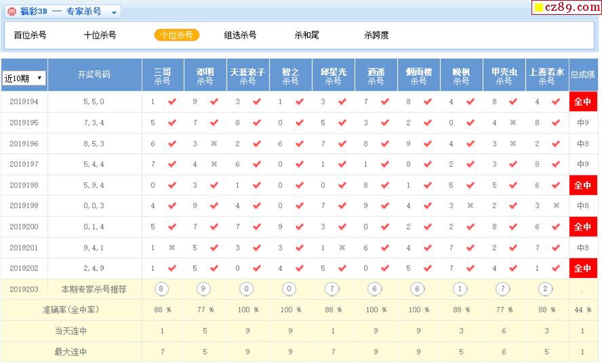The image size is (602, 364).
Task: Click red 全中 badge in row 2019194
Action: pyautogui.click(x=582, y=102)
